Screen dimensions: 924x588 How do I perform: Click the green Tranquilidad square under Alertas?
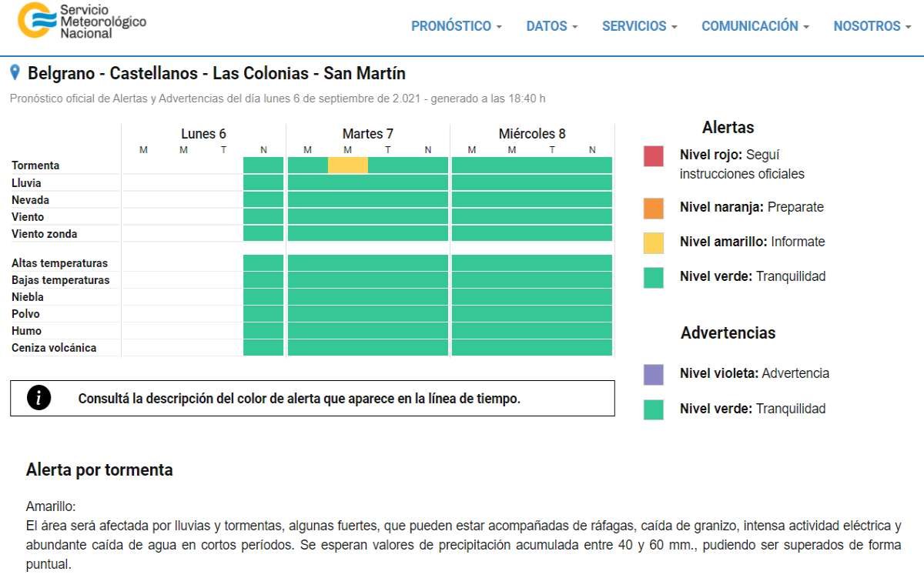tap(654, 277)
